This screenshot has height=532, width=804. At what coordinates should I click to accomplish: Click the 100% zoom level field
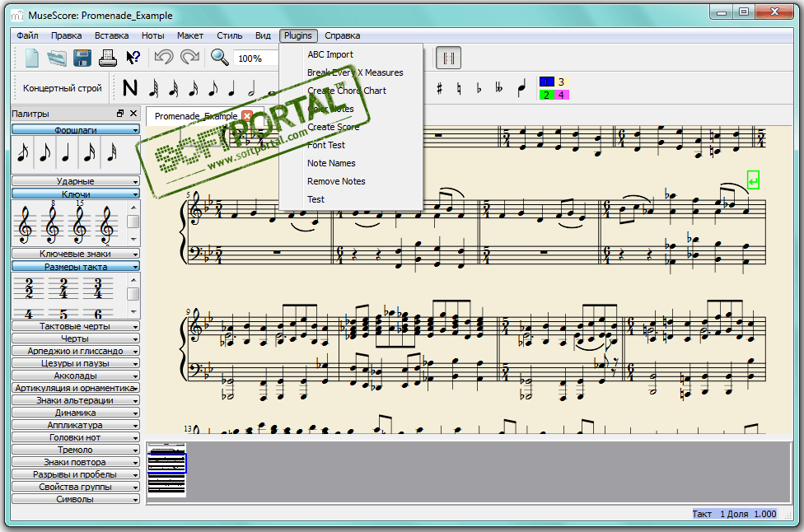(256, 58)
